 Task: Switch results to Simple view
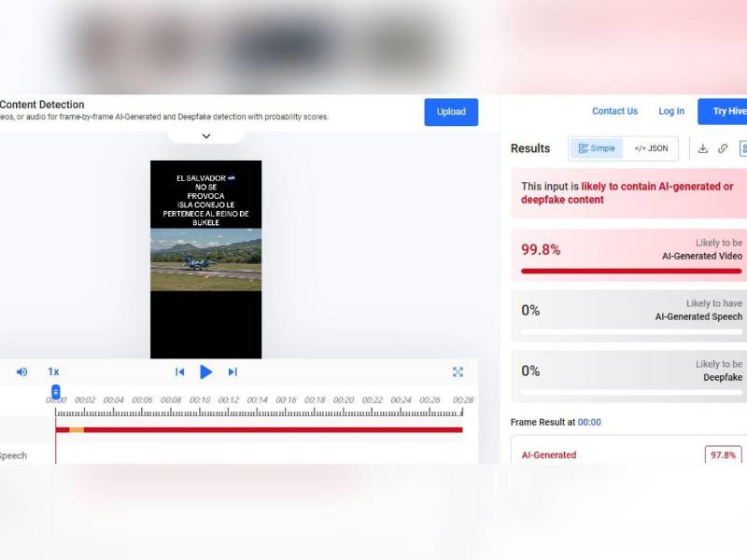click(x=597, y=148)
